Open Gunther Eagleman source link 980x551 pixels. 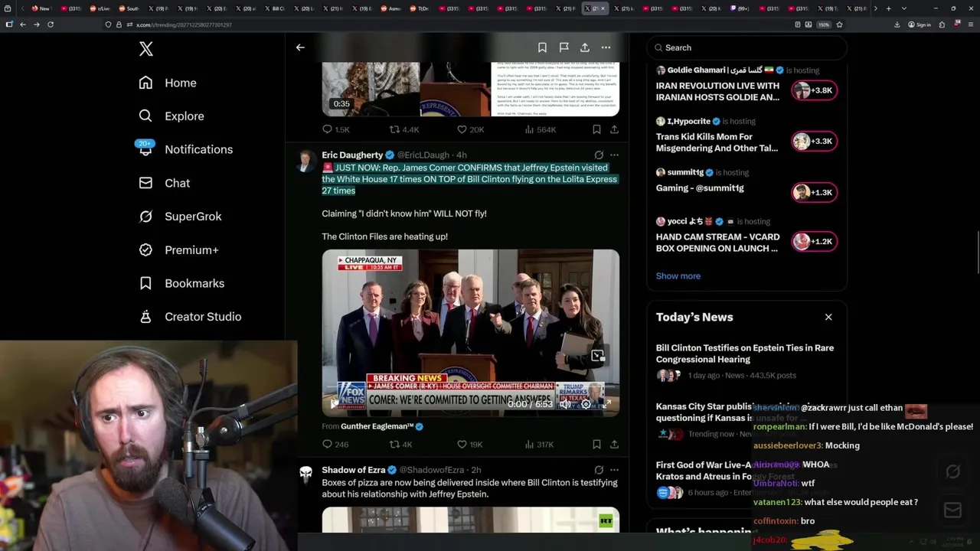point(376,426)
